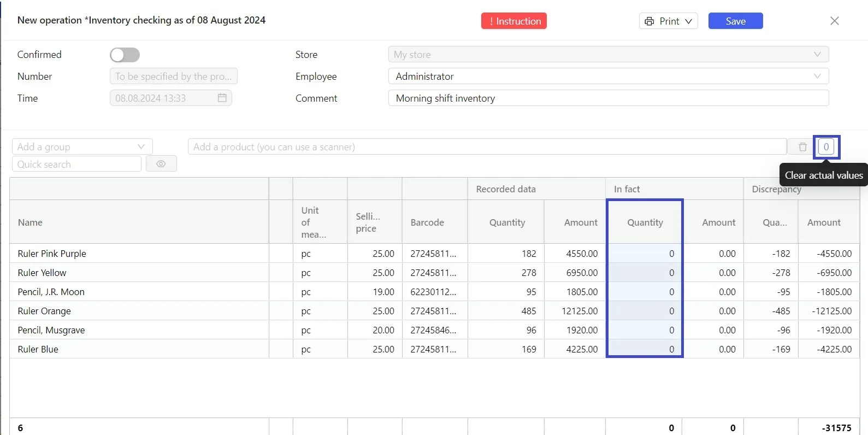Viewport: 868px width, 435px height.
Task: Edit In fact quantity for Pencil, Musgrave
Action: (645, 330)
